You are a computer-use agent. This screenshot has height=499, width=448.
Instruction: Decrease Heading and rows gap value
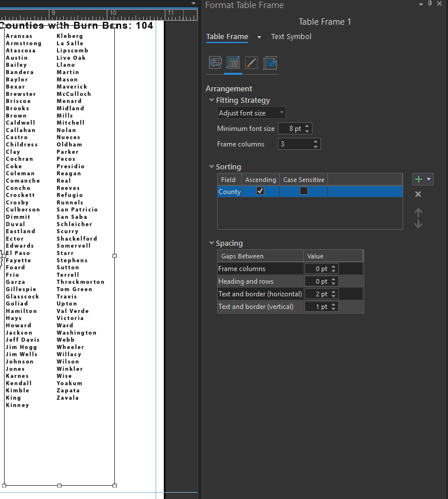point(333,284)
